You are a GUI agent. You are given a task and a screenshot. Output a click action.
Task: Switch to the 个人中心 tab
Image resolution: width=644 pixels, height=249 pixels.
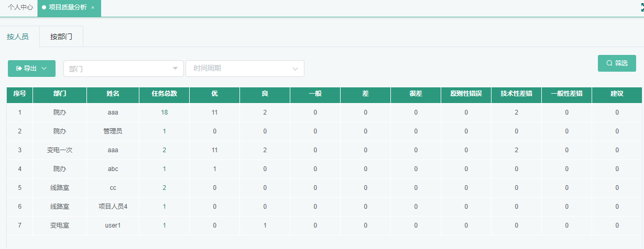coord(20,8)
